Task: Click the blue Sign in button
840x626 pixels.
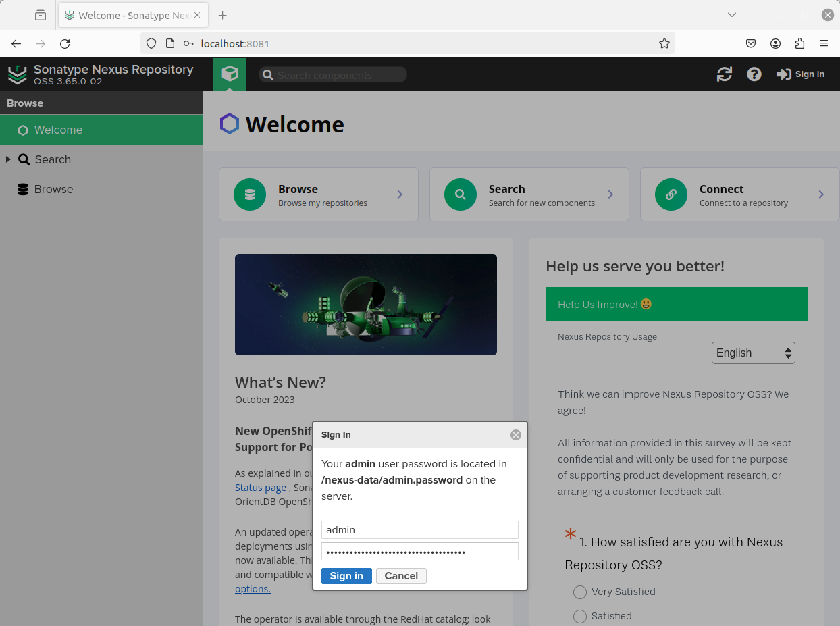Action: coord(346,576)
